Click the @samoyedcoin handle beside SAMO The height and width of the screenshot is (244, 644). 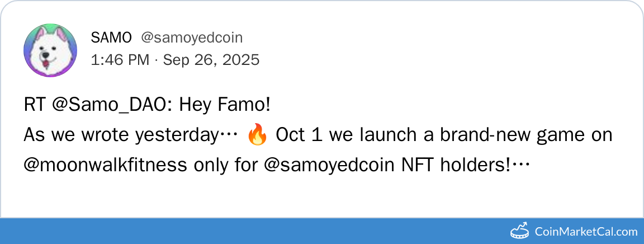192,37
